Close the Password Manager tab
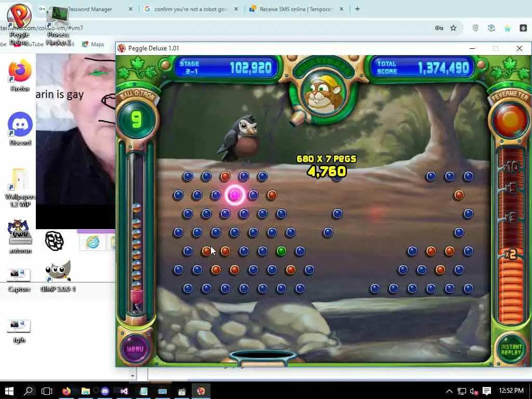 pos(130,9)
